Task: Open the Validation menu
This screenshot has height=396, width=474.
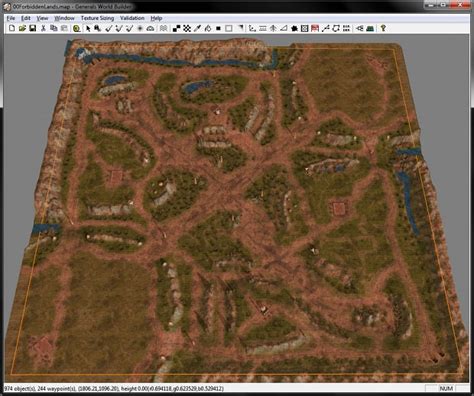Action: [x=132, y=18]
